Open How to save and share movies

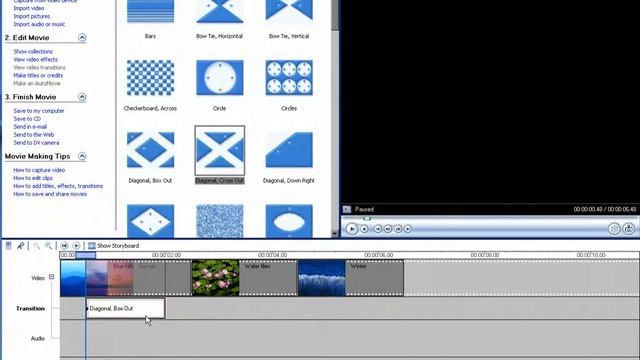(x=50, y=194)
